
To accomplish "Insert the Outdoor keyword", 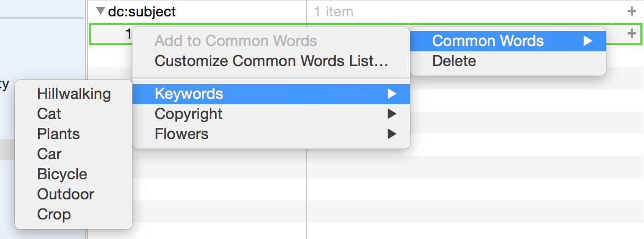I will (74, 194).
